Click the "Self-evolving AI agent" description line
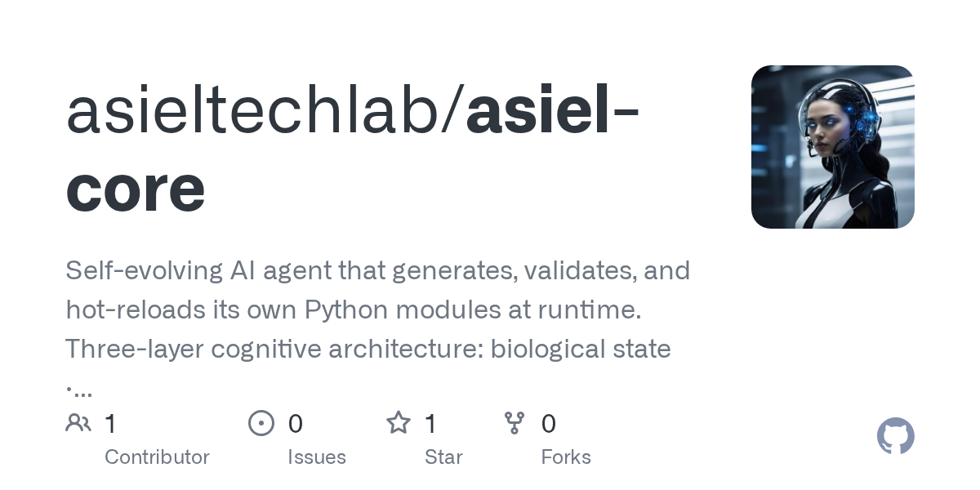980x490 pixels. click(x=377, y=270)
